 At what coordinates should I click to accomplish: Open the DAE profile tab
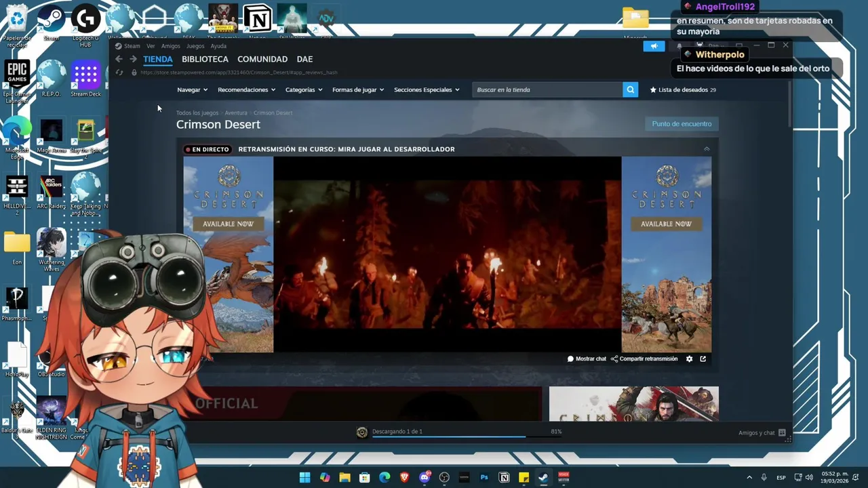click(x=304, y=59)
